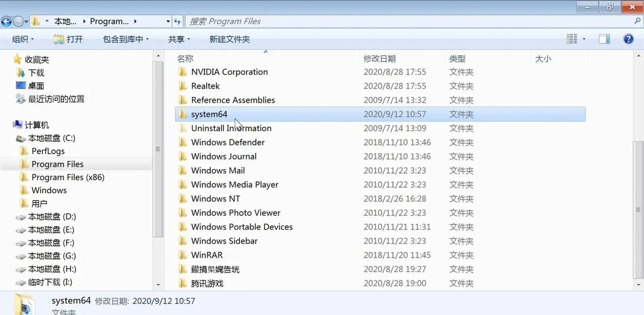Open the 组织 menu
The width and height of the screenshot is (644, 315).
(23, 39)
